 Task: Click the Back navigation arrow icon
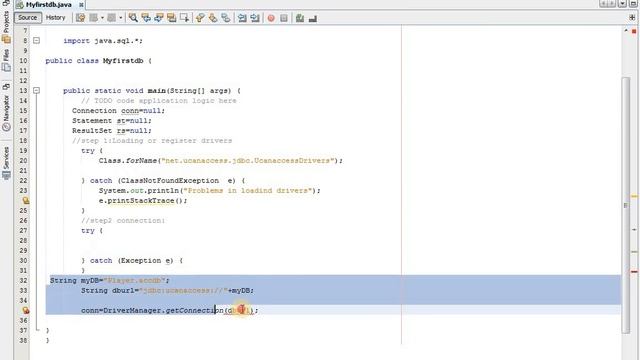[93, 18]
